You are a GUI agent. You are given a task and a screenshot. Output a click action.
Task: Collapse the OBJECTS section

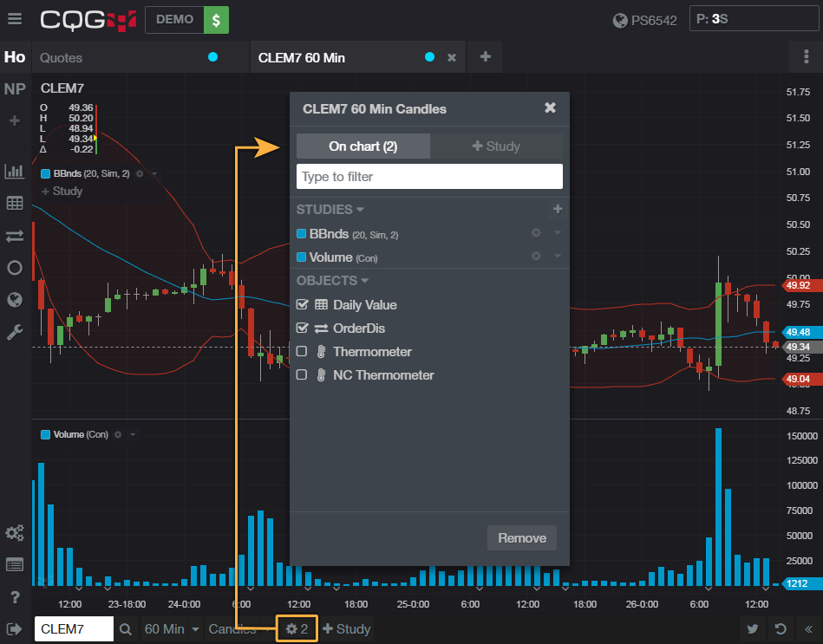point(332,281)
